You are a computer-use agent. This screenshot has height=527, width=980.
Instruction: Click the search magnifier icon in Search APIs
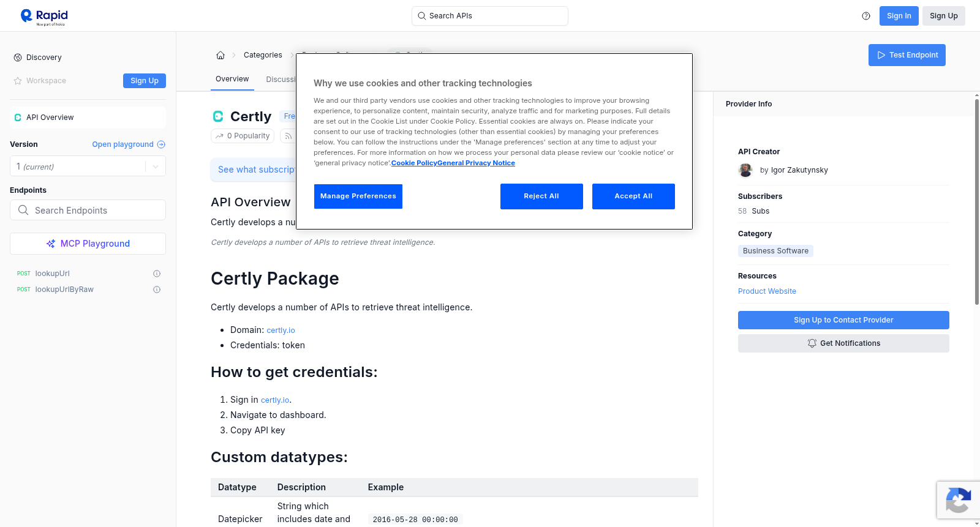click(421, 16)
